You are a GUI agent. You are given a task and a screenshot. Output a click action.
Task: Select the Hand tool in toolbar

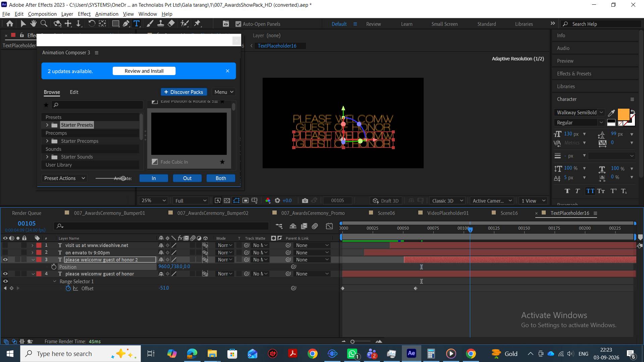tap(33, 23)
